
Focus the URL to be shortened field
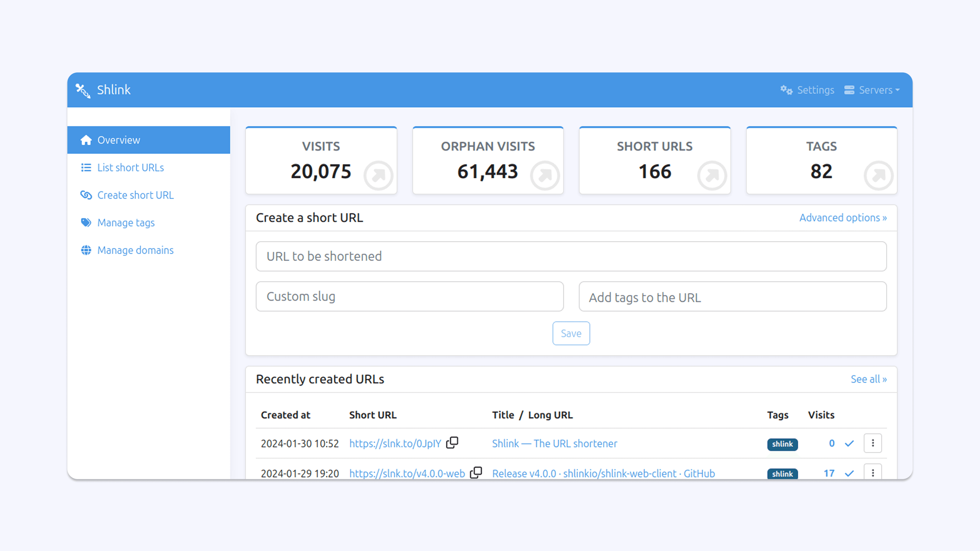click(571, 256)
